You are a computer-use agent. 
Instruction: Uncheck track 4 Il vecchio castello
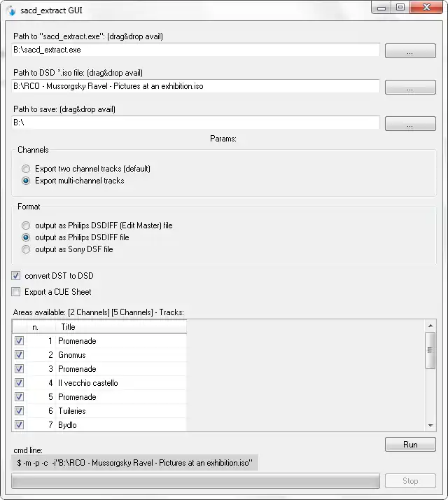pyautogui.click(x=19, y=383)
